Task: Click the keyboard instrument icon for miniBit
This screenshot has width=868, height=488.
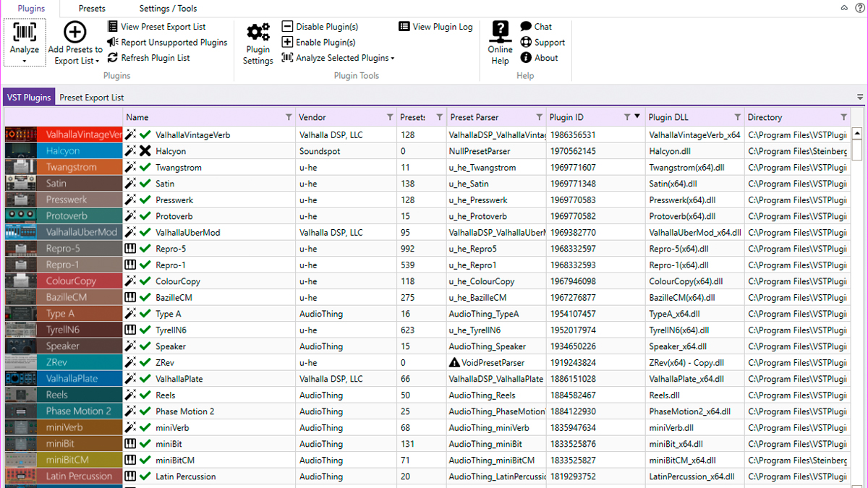Action: tap(130, 444)
